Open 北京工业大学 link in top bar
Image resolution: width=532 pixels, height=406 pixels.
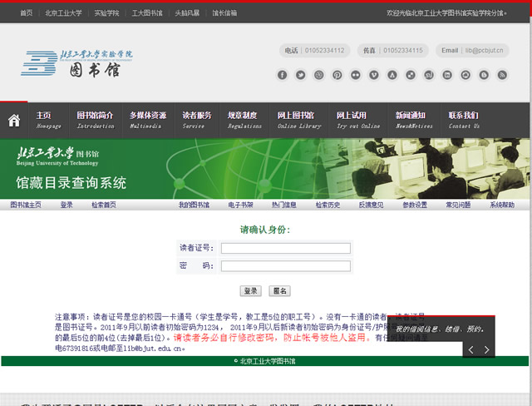pos(63,13)
